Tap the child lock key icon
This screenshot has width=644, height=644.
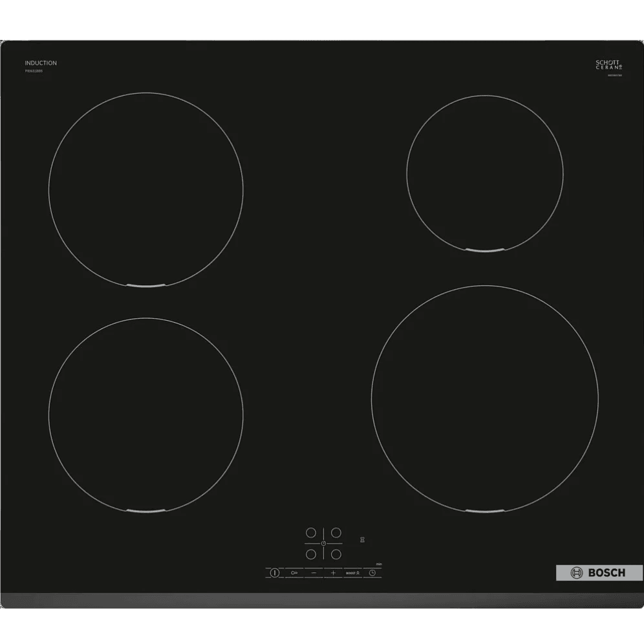coord(294,572)
